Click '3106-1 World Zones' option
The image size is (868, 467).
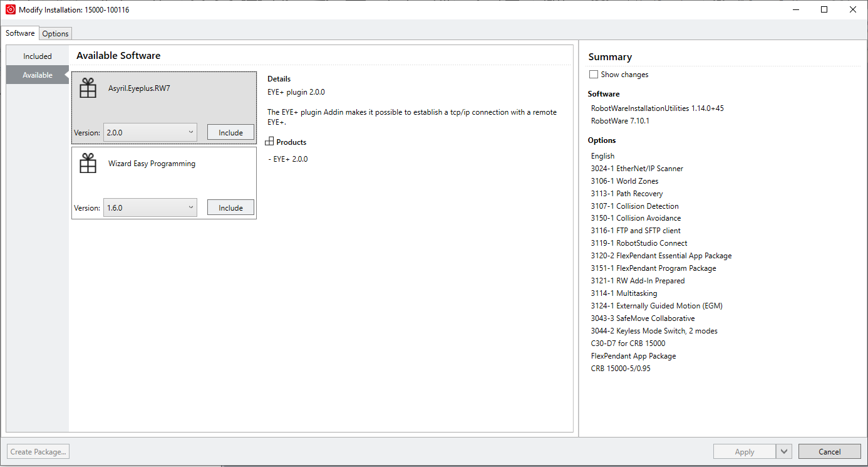click(624, 181)
